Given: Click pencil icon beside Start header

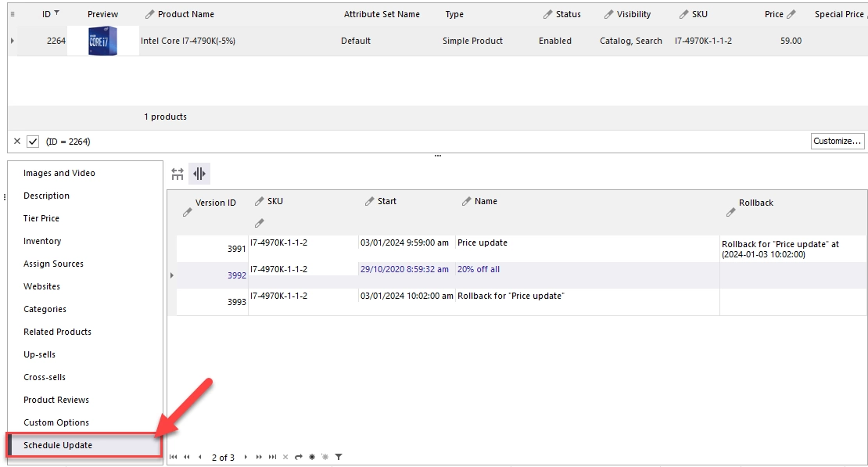Looking at the screenshot, I should 369,202.
